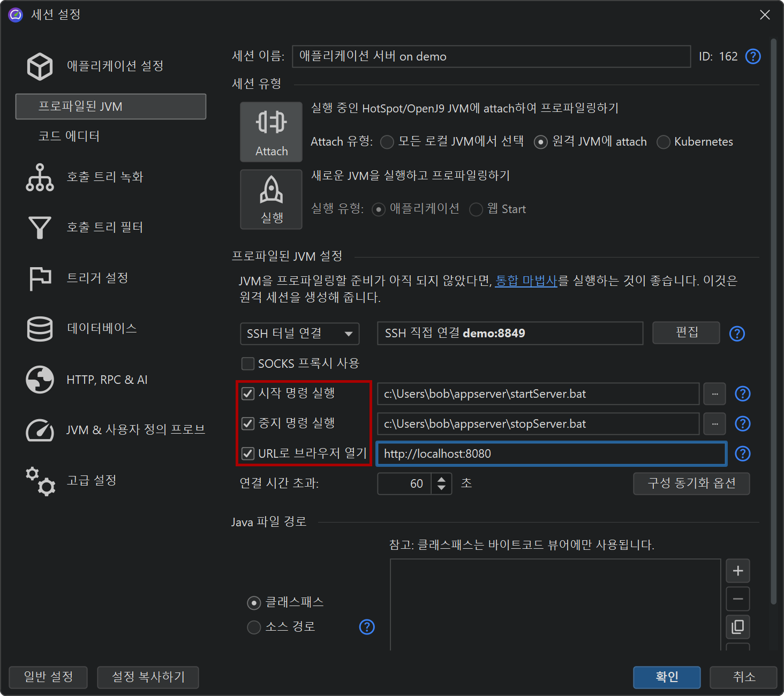The width and height of the screenshot is (784, 696).
Task: Click the 세션 이름 text field
Action: 491,56
